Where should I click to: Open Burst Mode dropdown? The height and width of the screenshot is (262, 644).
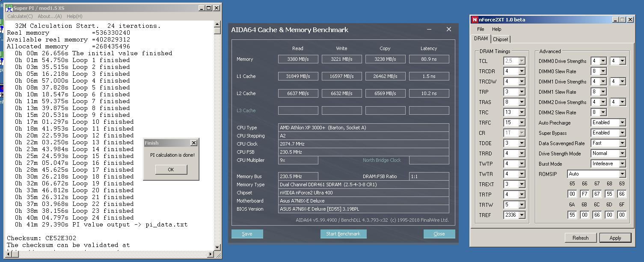[x=622, y=164]
